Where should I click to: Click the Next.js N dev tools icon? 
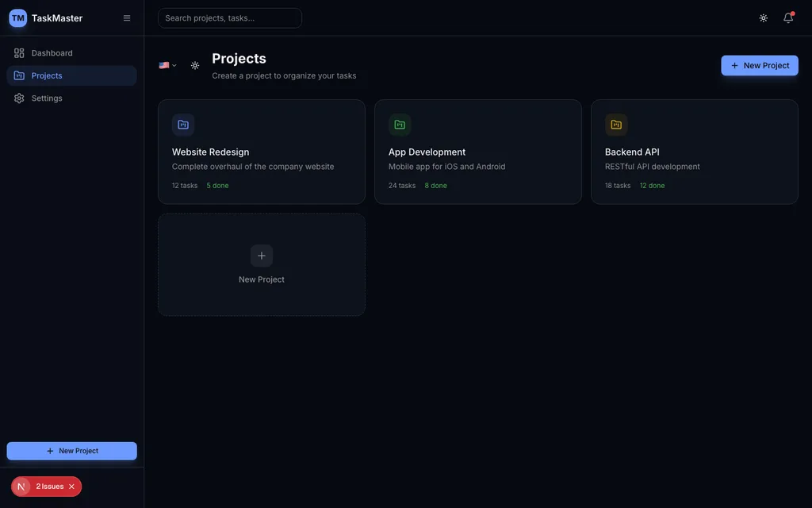(x=21, y=487)
